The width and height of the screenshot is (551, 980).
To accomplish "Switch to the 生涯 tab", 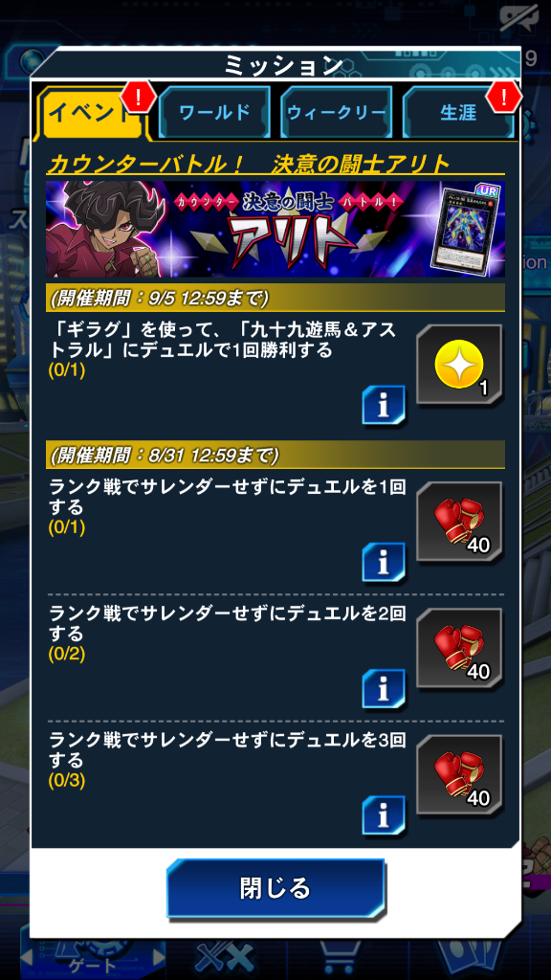I will click(x=458, y=113).
